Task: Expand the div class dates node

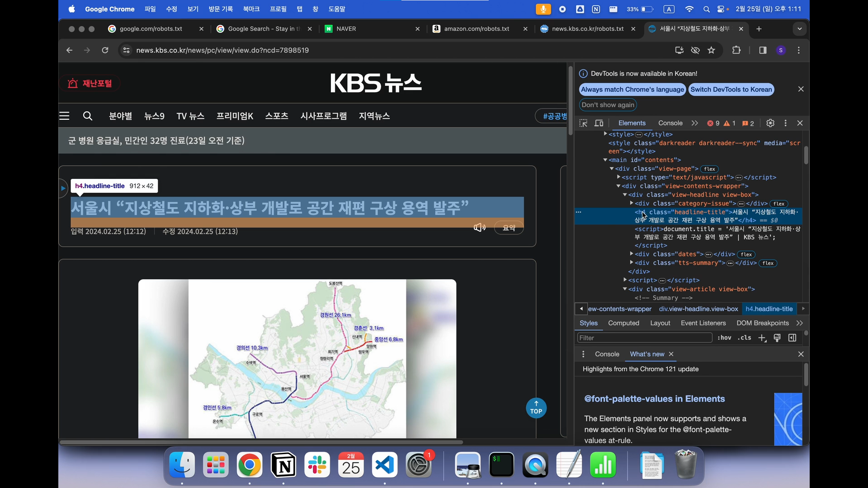Action: click(632, 254)
